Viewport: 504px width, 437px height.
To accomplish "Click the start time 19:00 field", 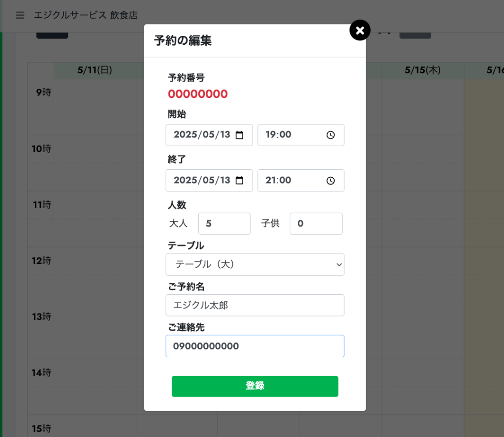I will 301,135.
